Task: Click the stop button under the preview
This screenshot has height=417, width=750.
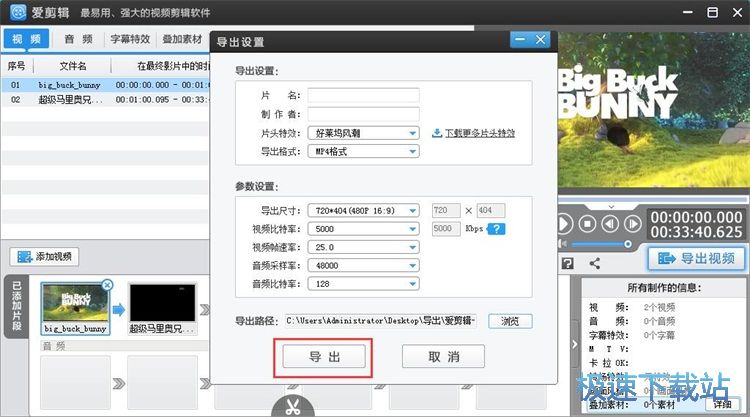Action: [x=587, y=223]
